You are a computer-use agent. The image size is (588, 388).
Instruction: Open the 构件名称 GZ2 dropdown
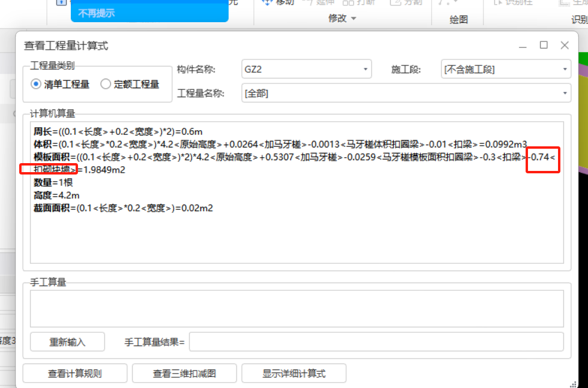[307, 70]
